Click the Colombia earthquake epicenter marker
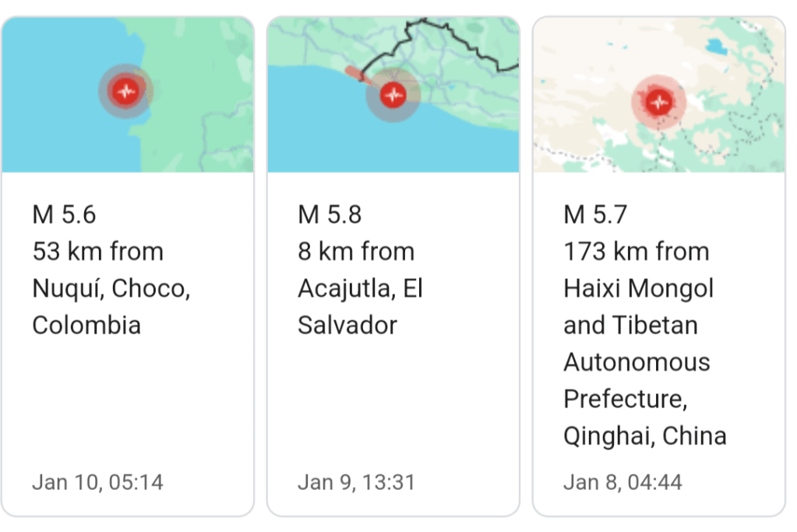This screenshot has height=532, width=797. pos(125,91)
